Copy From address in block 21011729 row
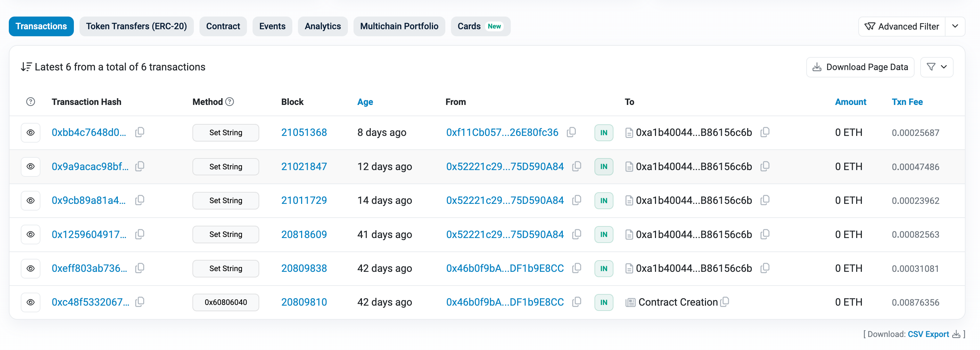This screenshot has width=980, height=350. click(x=577, y=200)
